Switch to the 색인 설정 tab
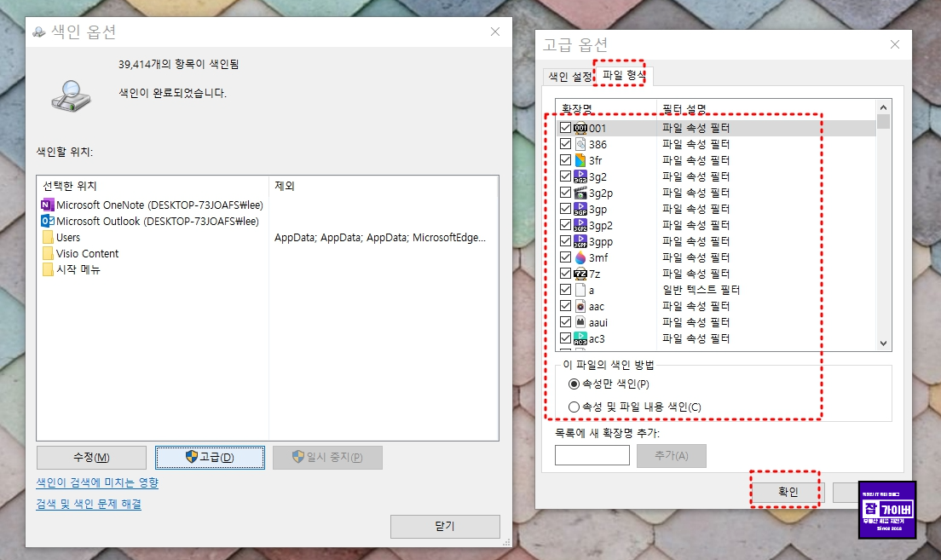This screenshot has width=941, height=560. (x=571, y=75)
